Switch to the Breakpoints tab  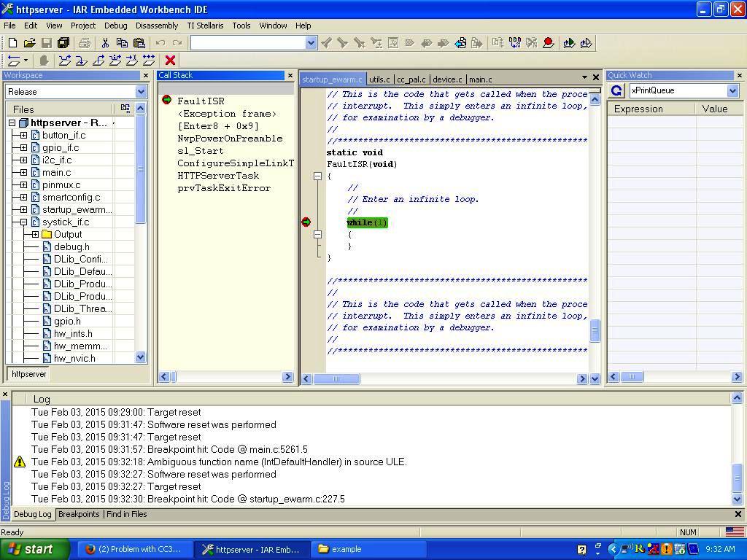[x=79, y=514]
